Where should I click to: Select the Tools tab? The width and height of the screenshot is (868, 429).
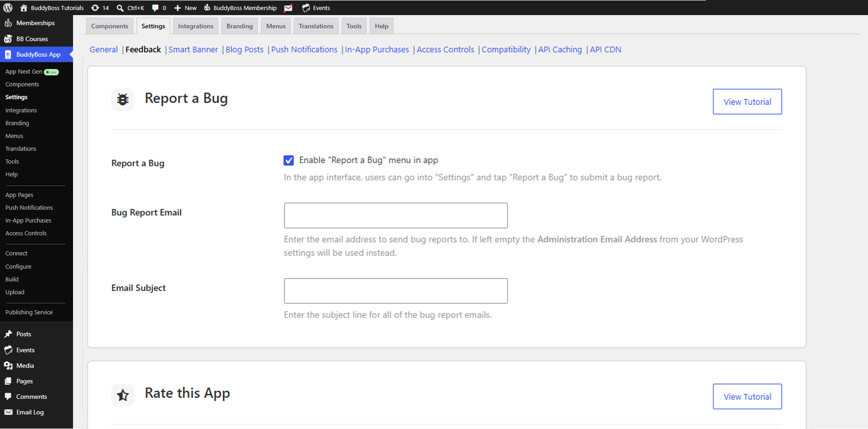(x=354, y=26)
